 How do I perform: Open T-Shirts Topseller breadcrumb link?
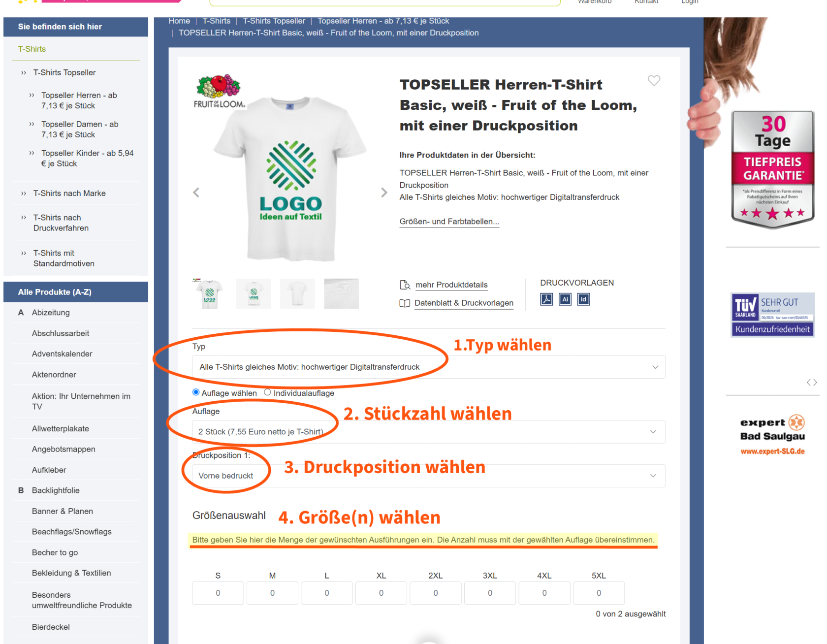coord(274,21)
